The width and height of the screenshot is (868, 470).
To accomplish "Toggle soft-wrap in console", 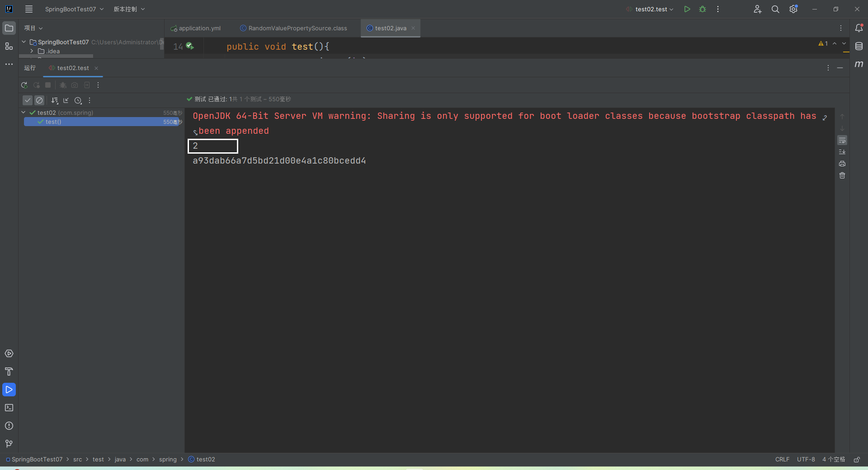I will (842, 140).
